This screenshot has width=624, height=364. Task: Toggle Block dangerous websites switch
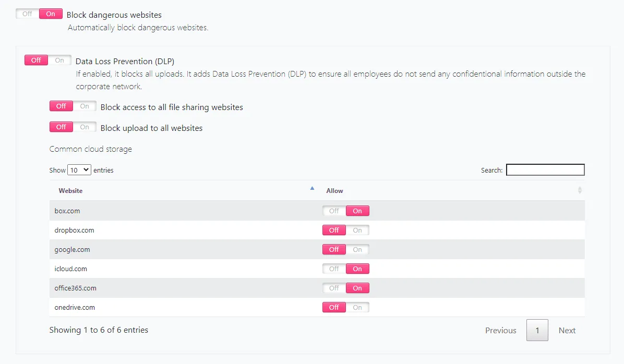(39, 14)
